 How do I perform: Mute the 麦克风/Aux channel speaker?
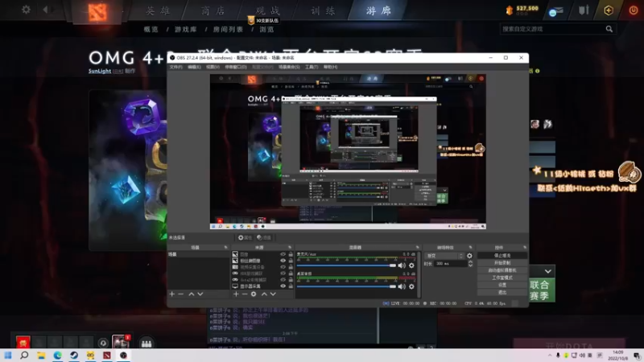(x=402, y=265)
